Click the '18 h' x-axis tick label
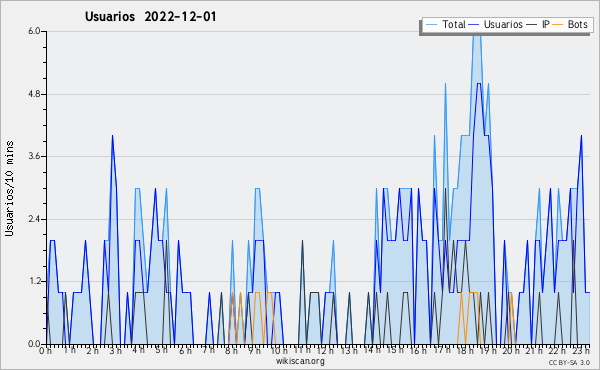This screenshot has width=600, height=370. (465, 351)
